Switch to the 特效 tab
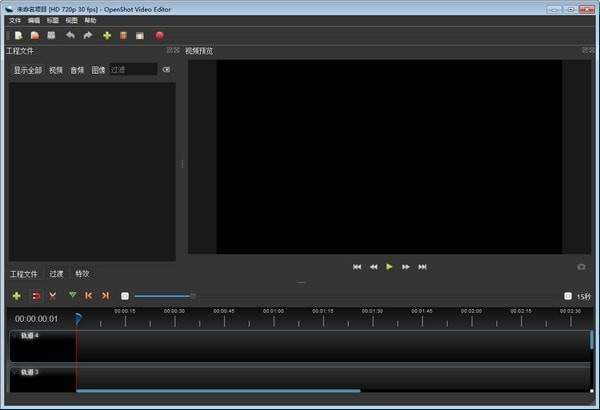 82,273
